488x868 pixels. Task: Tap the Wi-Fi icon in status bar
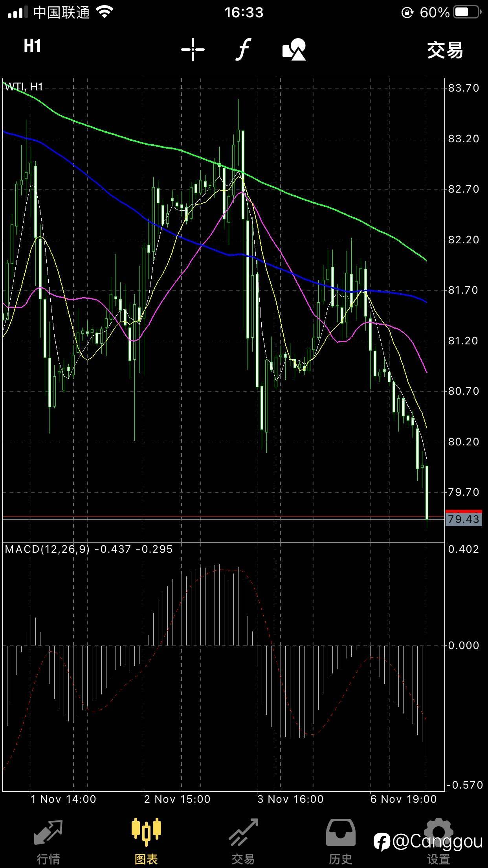tap(105, 12)
